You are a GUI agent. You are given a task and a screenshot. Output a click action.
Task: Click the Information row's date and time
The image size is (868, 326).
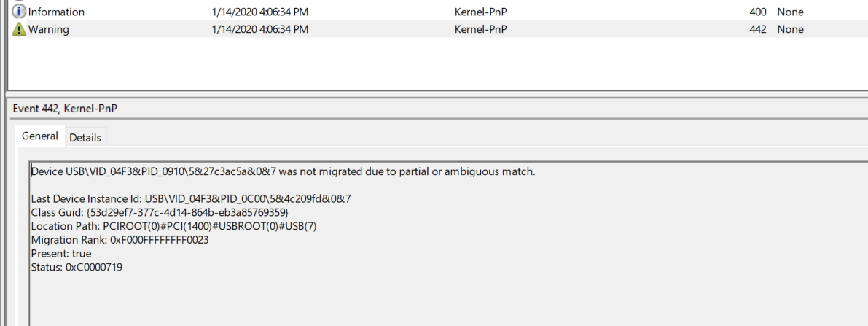(x=259, y=12)
